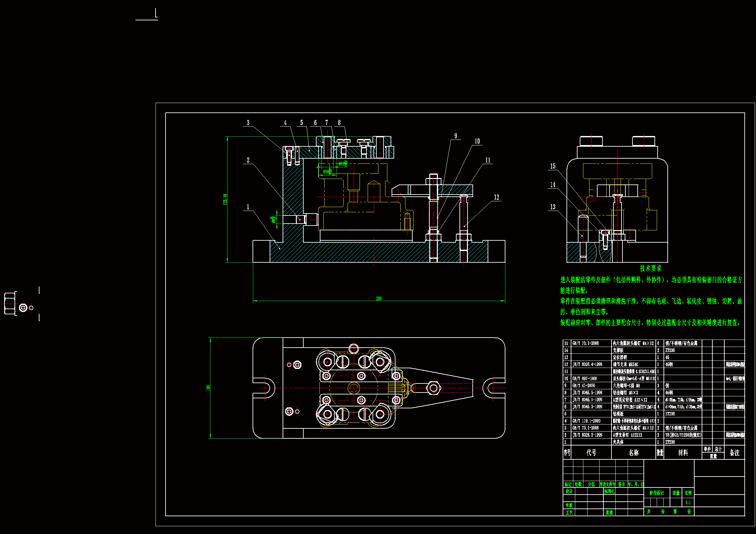
Task: Select balloon number 15 in side view
Action: click(553, 166)
